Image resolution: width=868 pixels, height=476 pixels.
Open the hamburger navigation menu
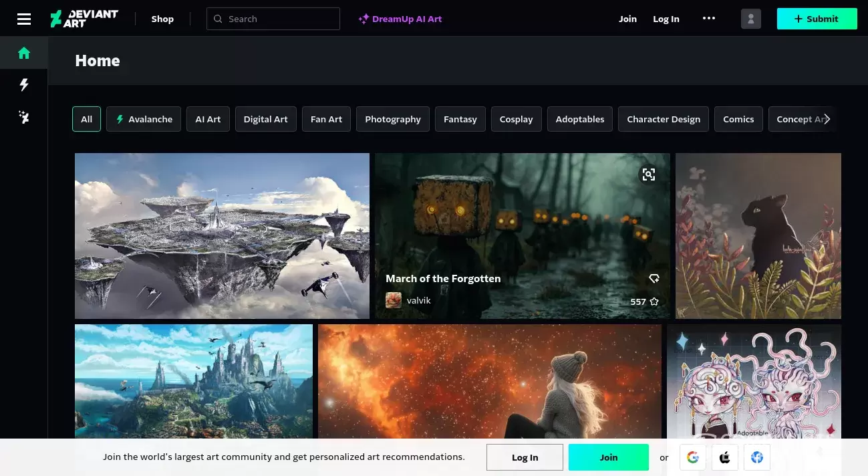tap(24, 19)
